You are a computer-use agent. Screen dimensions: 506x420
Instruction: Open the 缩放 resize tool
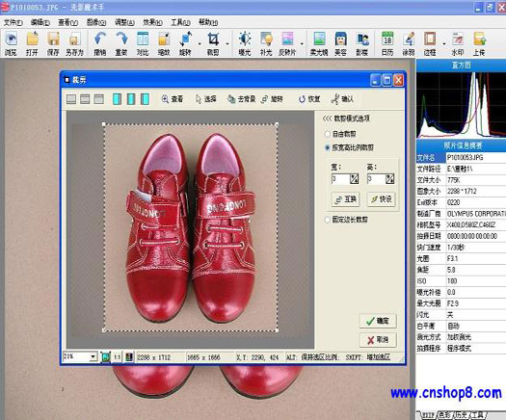164,43
